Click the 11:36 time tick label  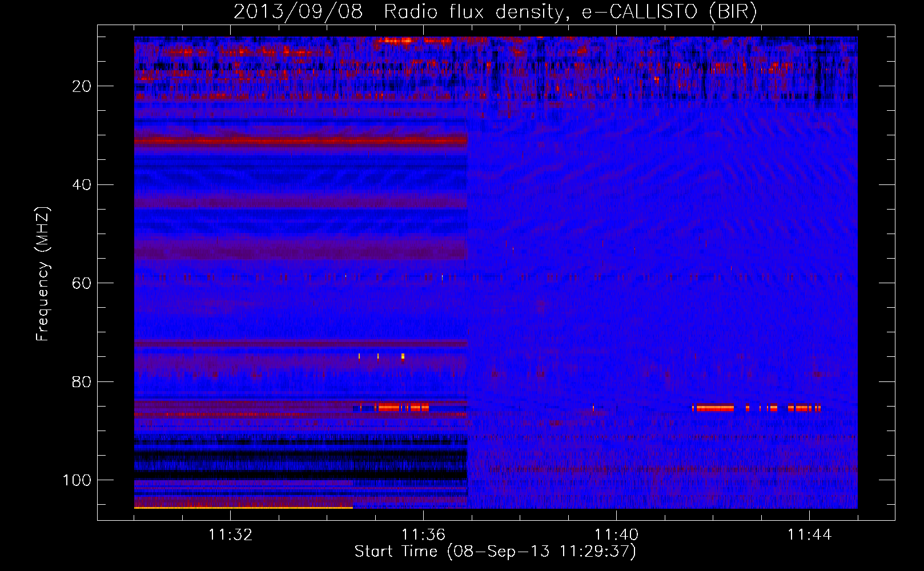(424, 535)
